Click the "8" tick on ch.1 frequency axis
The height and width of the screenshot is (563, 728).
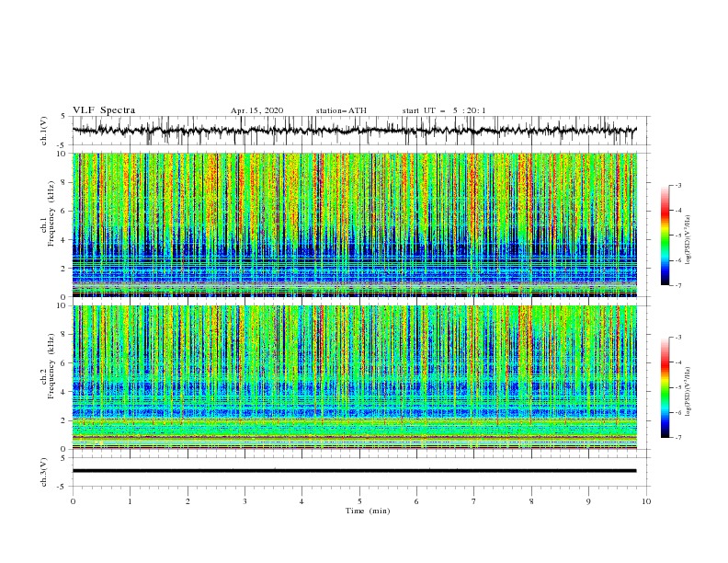pos(64,182)
